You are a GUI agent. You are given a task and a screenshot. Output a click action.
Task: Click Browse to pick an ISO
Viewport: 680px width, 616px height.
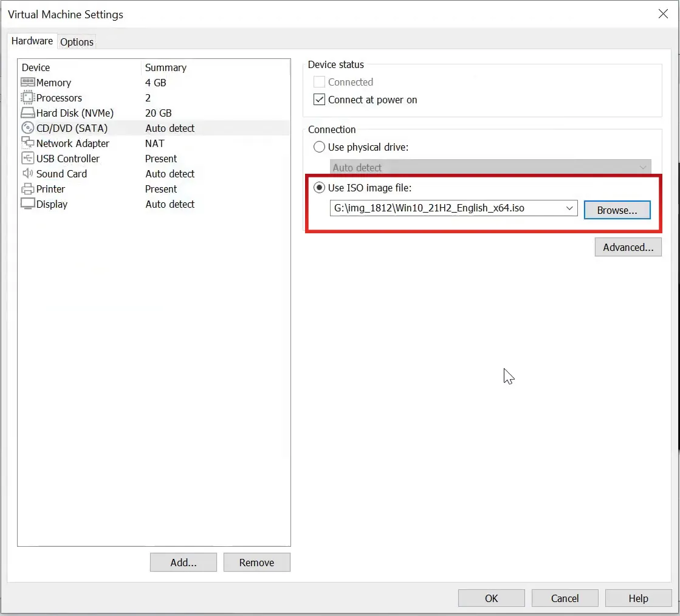[x=617, y=210]
